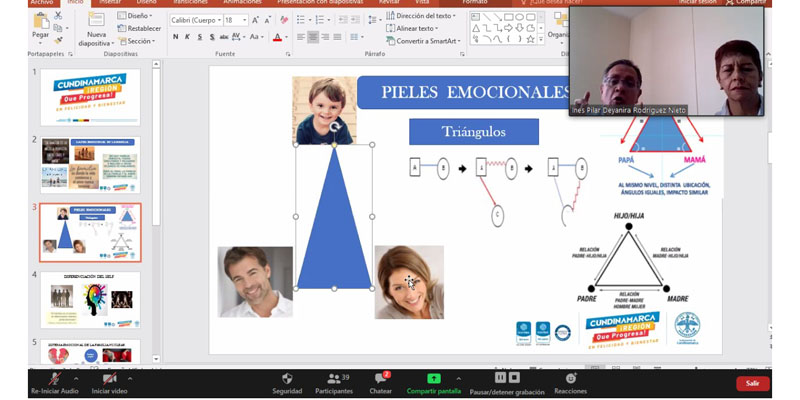Open the Animaciones ribbon tab
The height and width of the screenshot is (400, 800).
tap(242, 2)
